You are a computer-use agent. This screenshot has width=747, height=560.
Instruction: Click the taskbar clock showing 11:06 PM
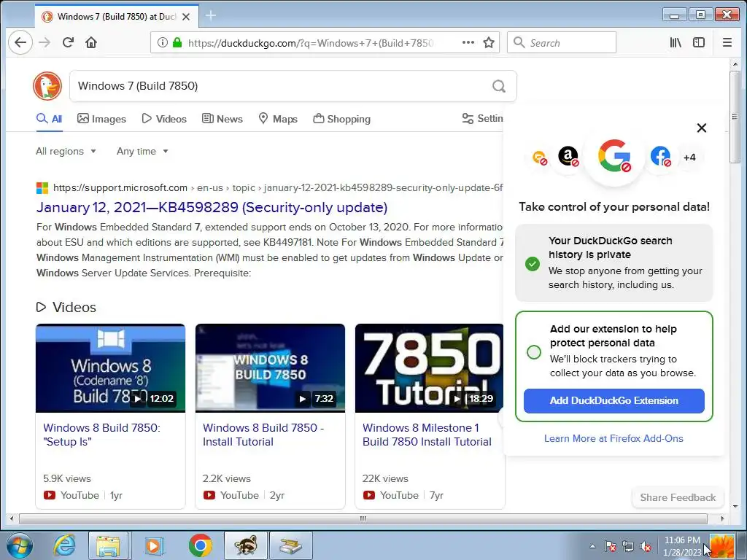click(682, 546)
